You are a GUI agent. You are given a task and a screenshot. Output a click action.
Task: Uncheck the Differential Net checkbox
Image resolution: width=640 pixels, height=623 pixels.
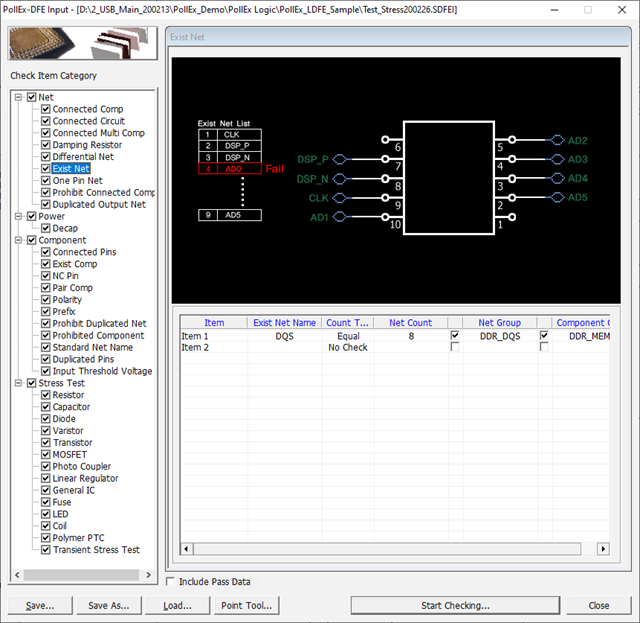46,157
